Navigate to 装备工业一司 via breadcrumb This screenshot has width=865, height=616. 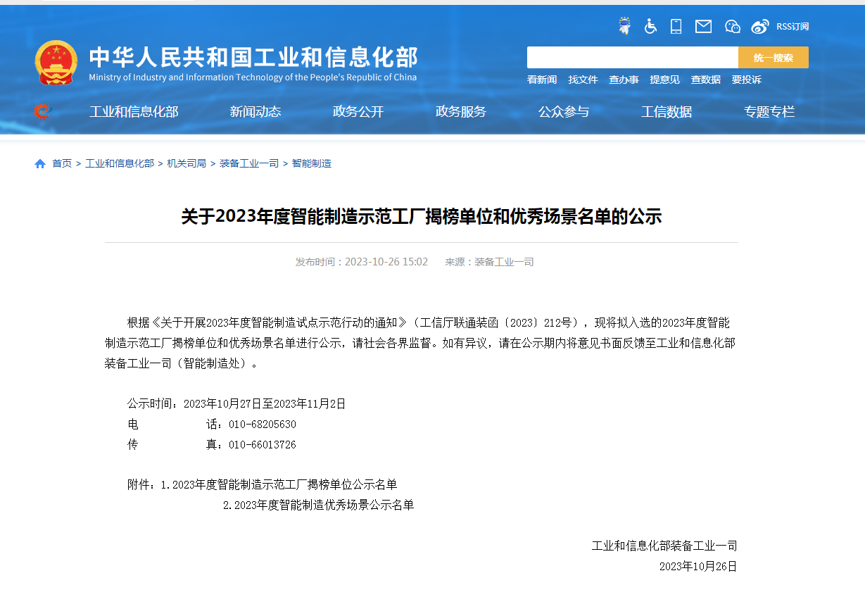pyautogui.click(x=247, y=163)
